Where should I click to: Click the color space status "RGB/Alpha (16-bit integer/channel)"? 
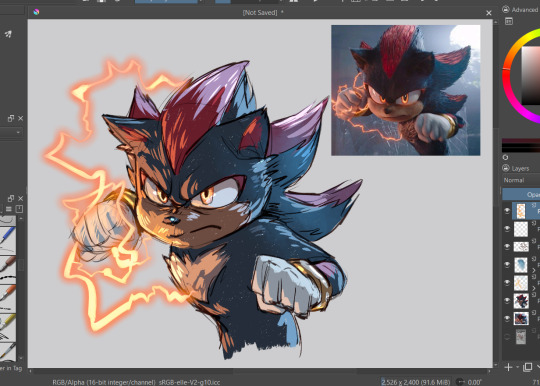(x=104, y=382)
